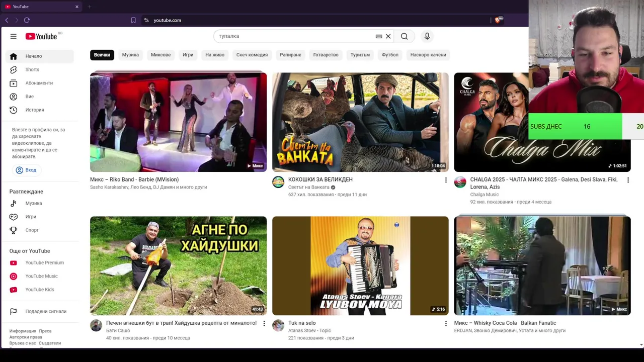Click the bookmark icon in address bar
Viewport: 644px width, 362px height.
coord(133,20)
